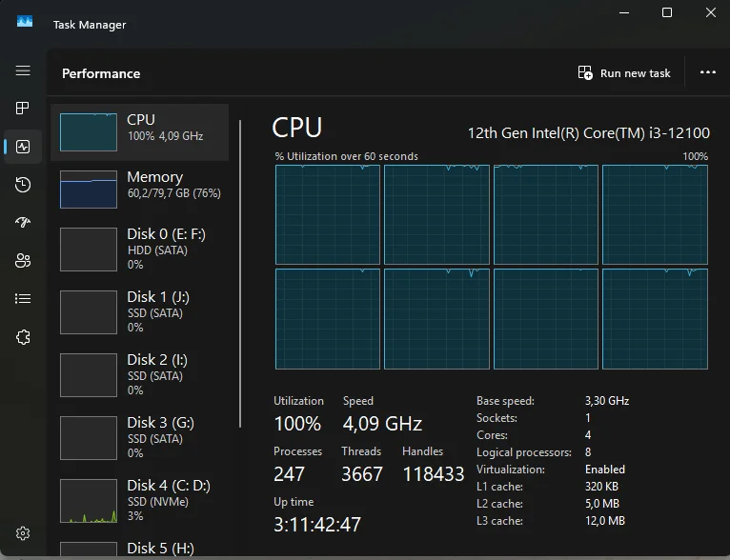
Task: Go to the Processes page icon
Action: coord(23,109)
